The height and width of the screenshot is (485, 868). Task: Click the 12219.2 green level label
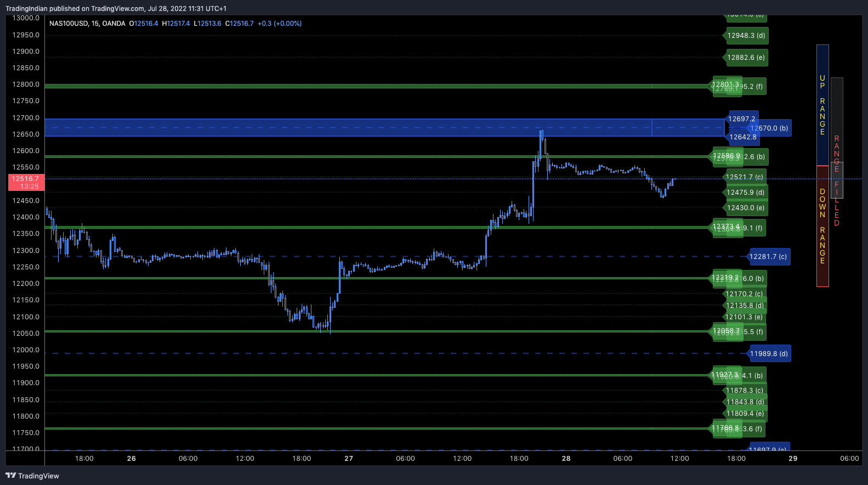(x=725, y=278)
